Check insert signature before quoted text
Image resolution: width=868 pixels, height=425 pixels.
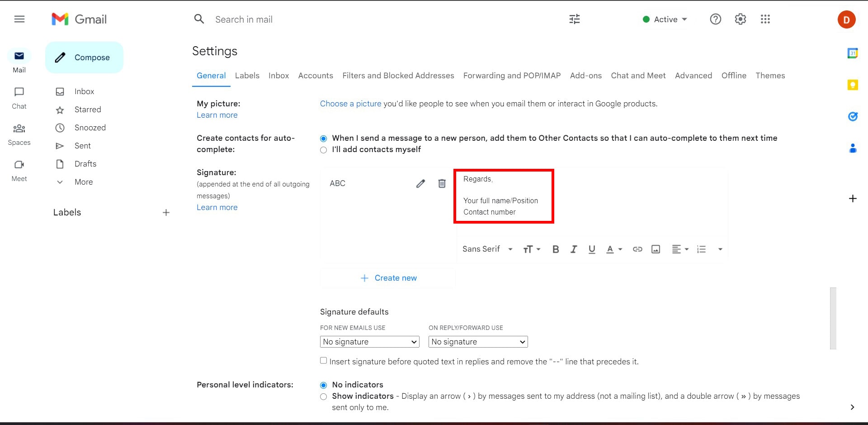323,361
